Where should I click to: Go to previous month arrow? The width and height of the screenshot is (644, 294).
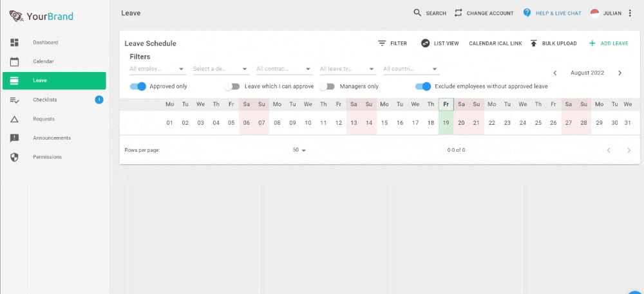click(555, 73)
